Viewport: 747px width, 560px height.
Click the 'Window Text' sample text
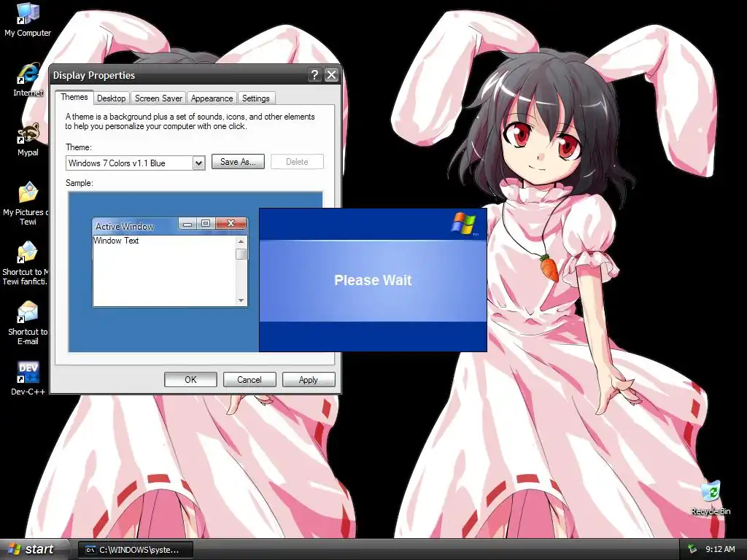[x=116, y=241]
